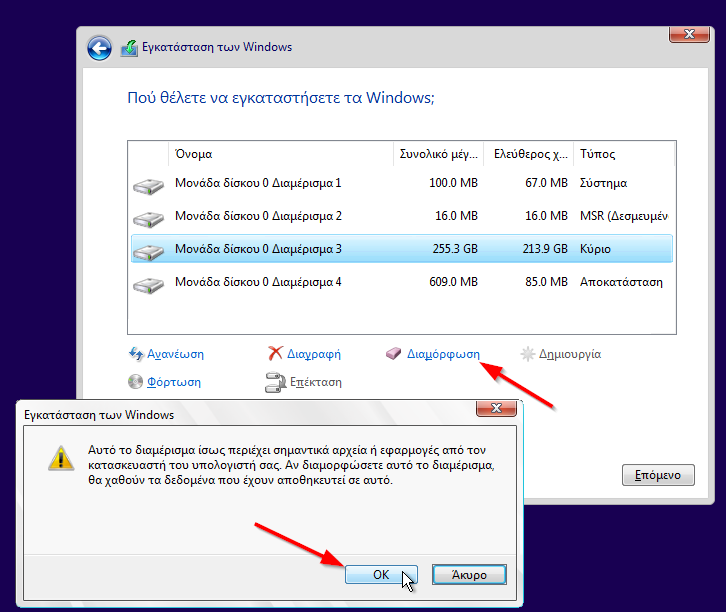The width and height of the screenshot is (726, 612).
Task: Click the 255.3 GB total size cell
Action: (x=455, y=249)
